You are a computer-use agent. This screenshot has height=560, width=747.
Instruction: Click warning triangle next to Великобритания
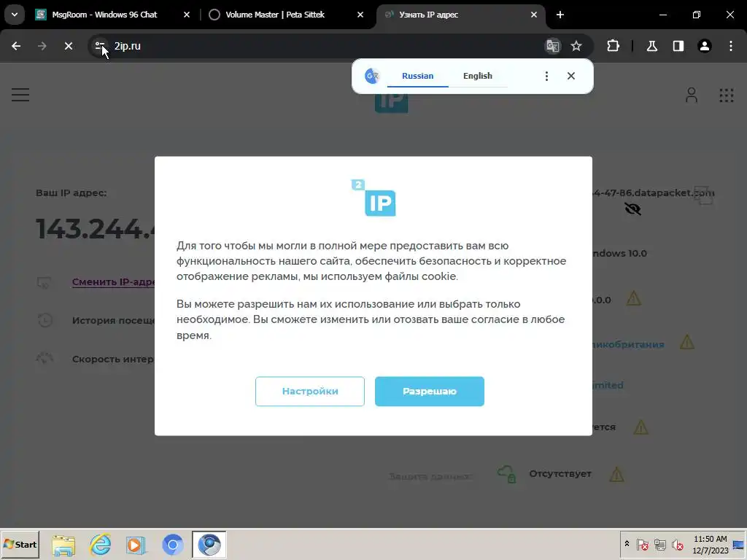687,342
